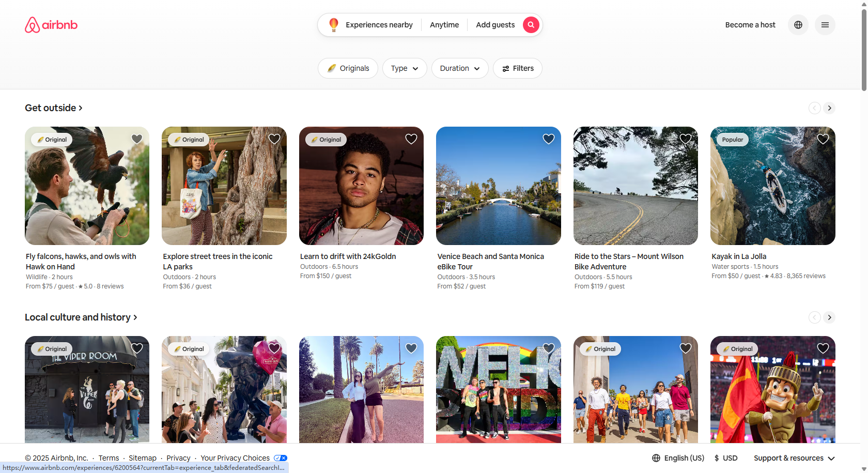Click the back arrow on Local culture carousel
Image resolution: width=868 pixels, height=473 pixels.
click(x=814, y=317)
